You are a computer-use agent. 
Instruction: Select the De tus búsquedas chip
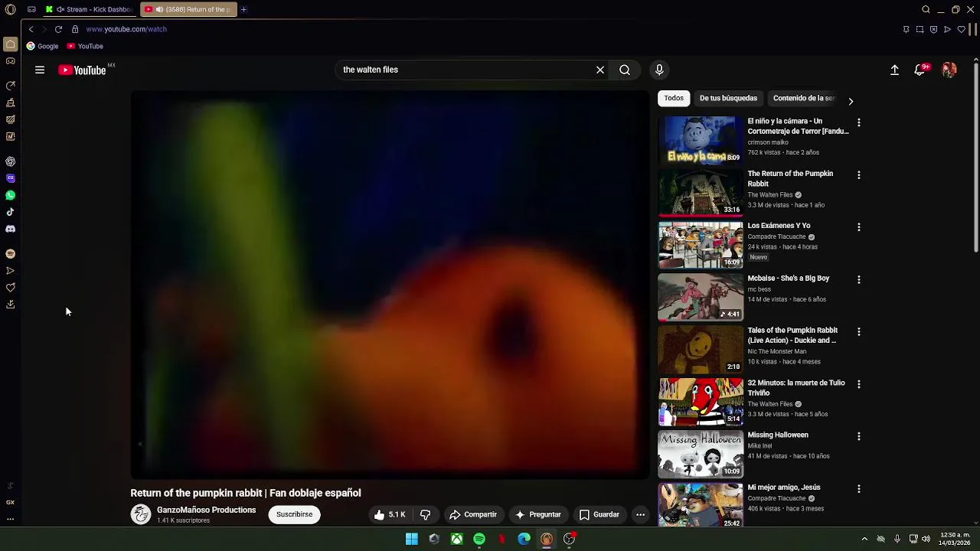(728, 98)
